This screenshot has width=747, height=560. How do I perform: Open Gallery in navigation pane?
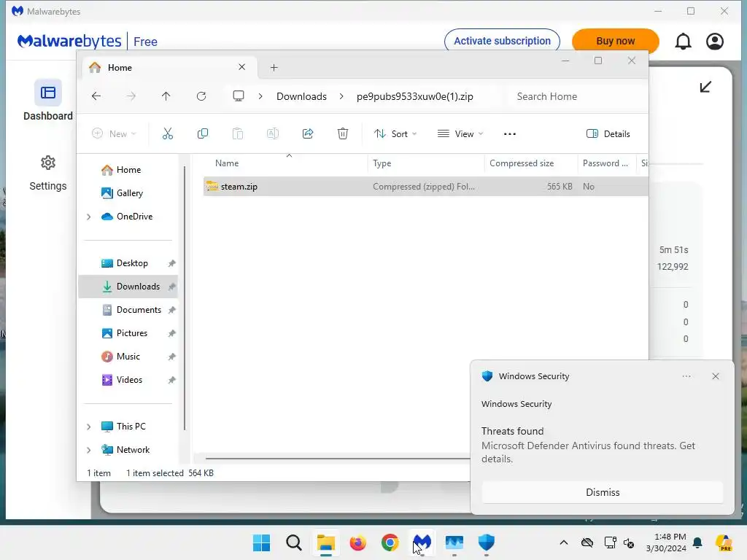point(123,193)
